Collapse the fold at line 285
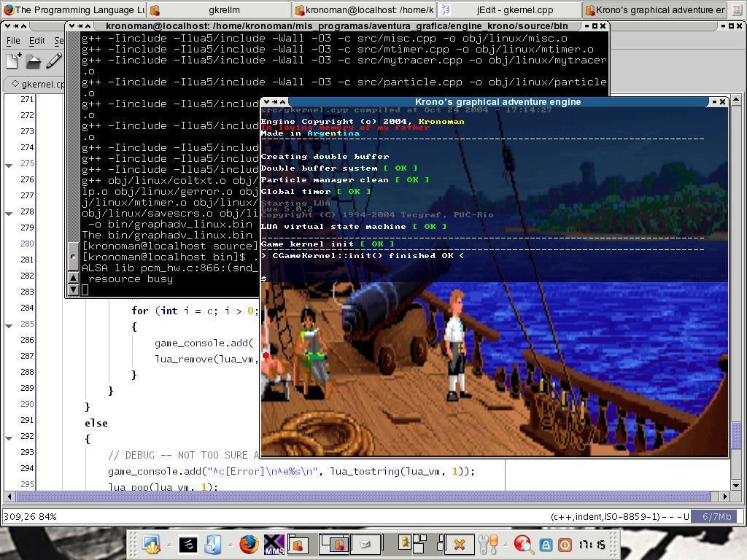This screenshot has height=560, width=747. pyautogui.click(x=9, y=326)
